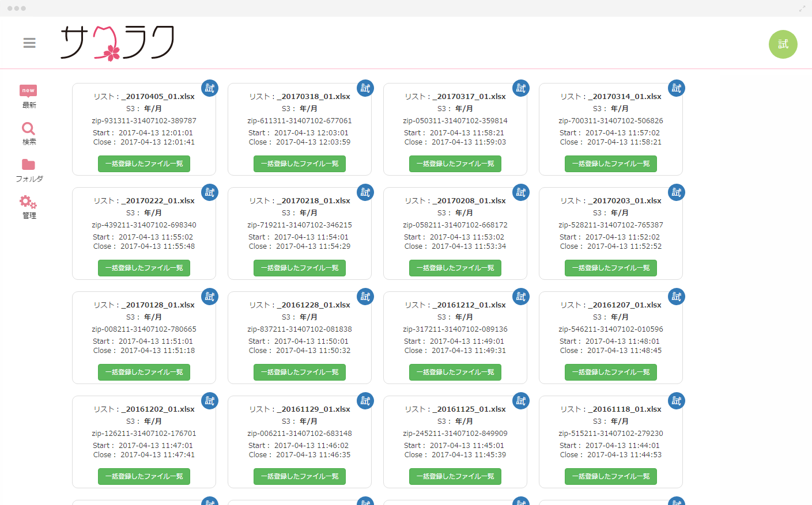Click zip-700311-31407102-506826 text
Screen dimensions: 812x505
pyautogui.click(x=611, y=121)
